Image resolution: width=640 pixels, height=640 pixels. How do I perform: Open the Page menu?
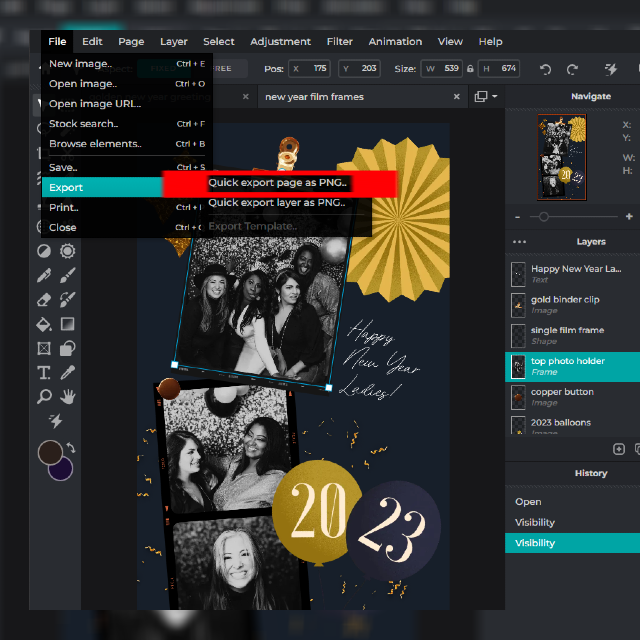click(x=131, y=42)
